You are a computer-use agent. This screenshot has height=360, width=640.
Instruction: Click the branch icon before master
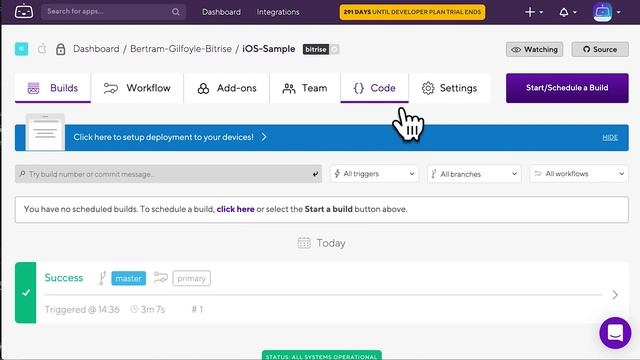[x=102, y=278]
